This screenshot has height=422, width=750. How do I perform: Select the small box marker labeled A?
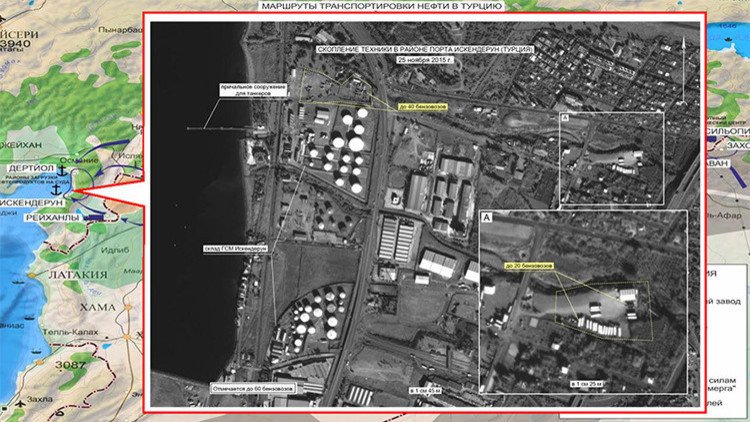pos(567,119)
